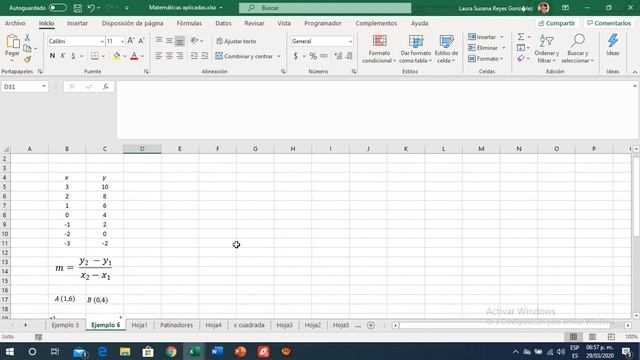Click the percent style icon
The height and width of the screenshot is (360, 640).
click(x=313, y=56)
